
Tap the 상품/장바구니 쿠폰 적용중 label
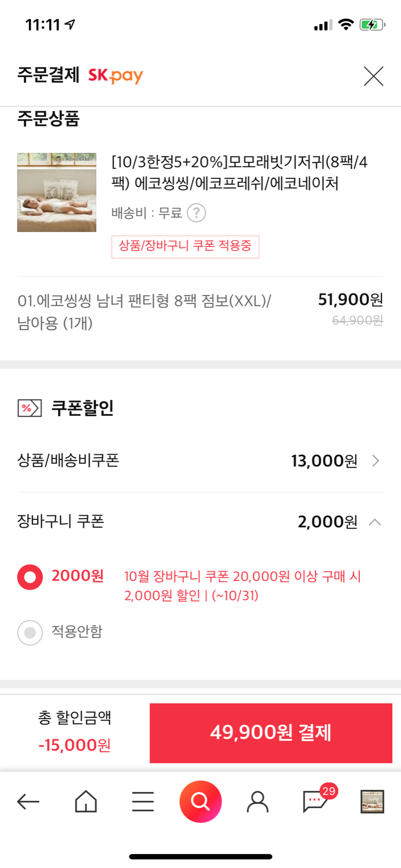pos(185,246)
